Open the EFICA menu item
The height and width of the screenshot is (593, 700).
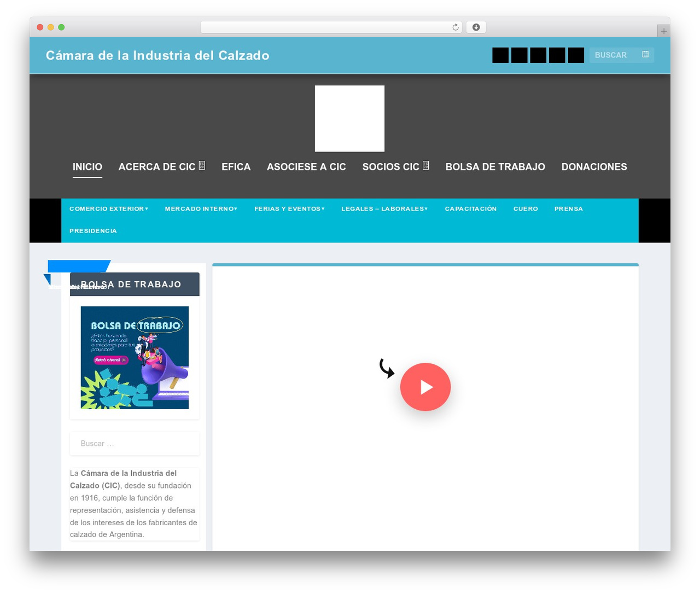tap(236, 167)
